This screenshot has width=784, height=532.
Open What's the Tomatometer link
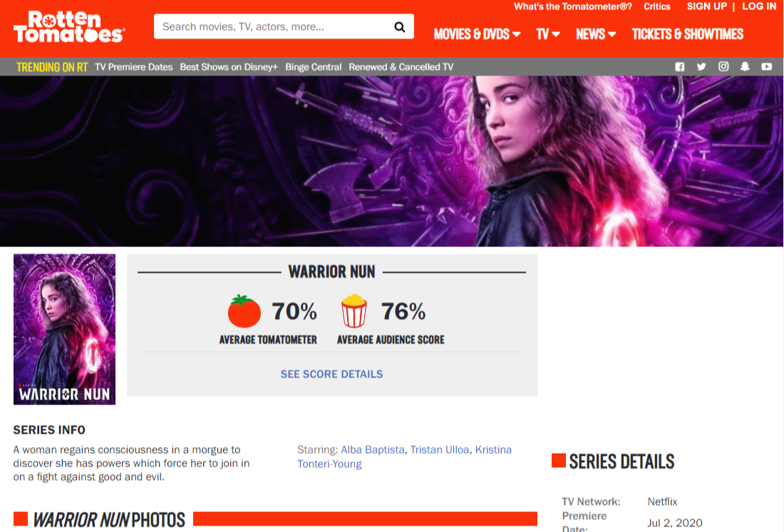[x=573, y=6]
